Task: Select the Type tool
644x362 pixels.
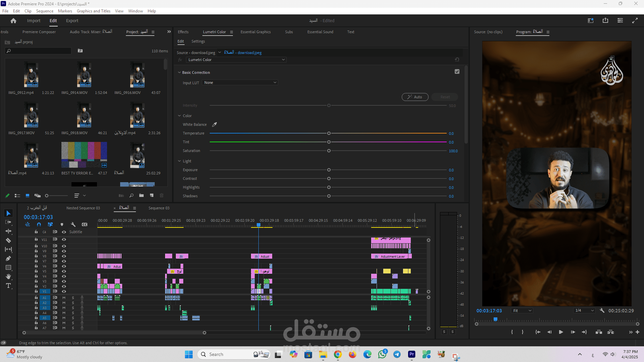Action: point(8,286)
